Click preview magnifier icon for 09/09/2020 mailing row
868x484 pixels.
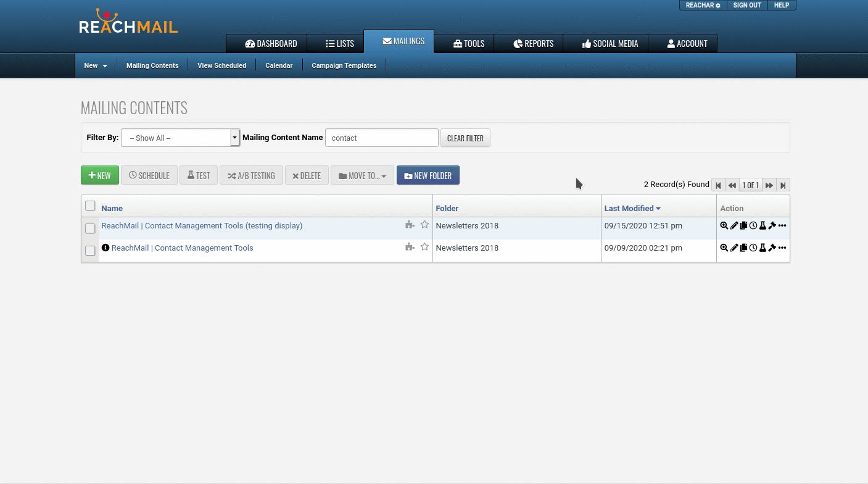point(724,248)
